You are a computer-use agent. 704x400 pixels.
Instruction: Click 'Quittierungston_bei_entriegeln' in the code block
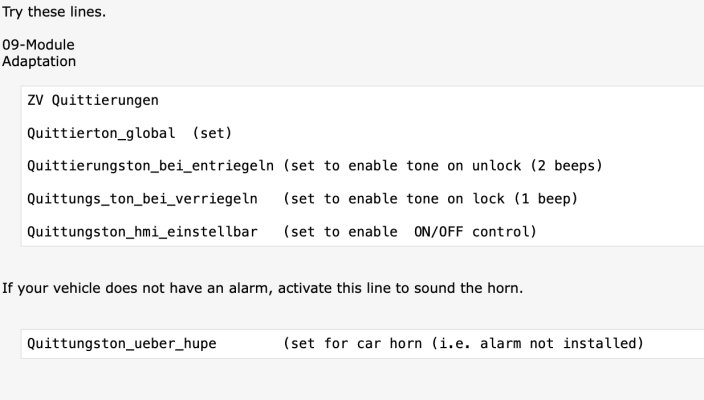[150, 166]
